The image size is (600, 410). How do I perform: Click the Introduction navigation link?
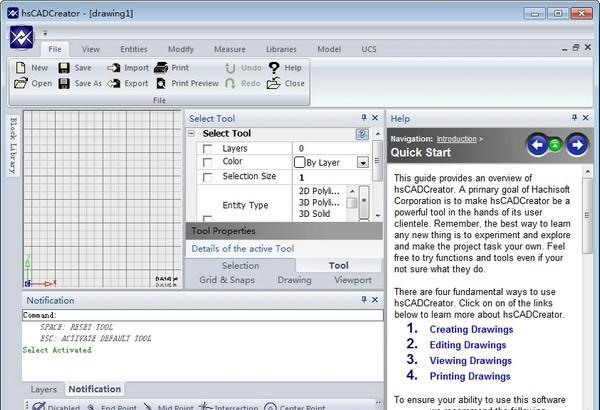pos(457,139)
